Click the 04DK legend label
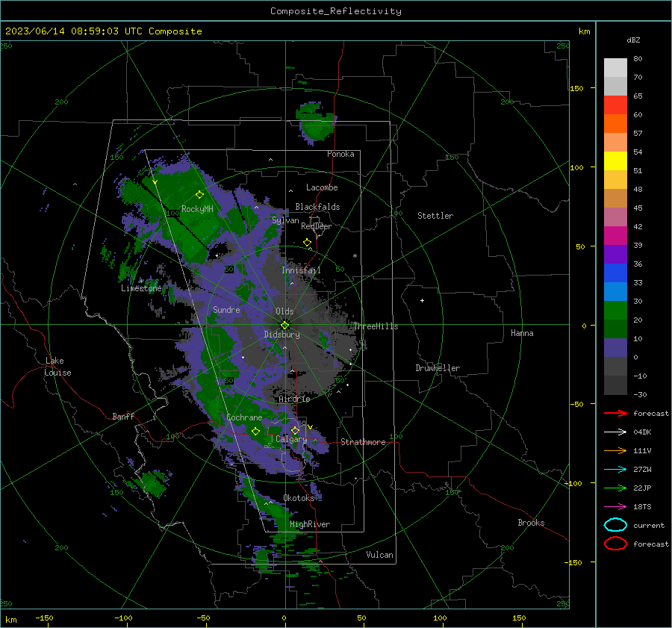Image resolution: width=672 pixels, height=628 pixels. [x=642, y=432]
